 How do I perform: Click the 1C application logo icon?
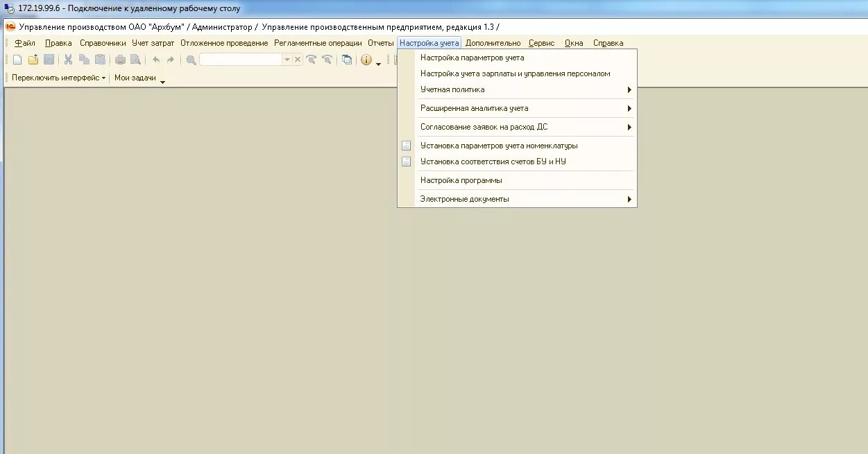(x=10, y=27)
